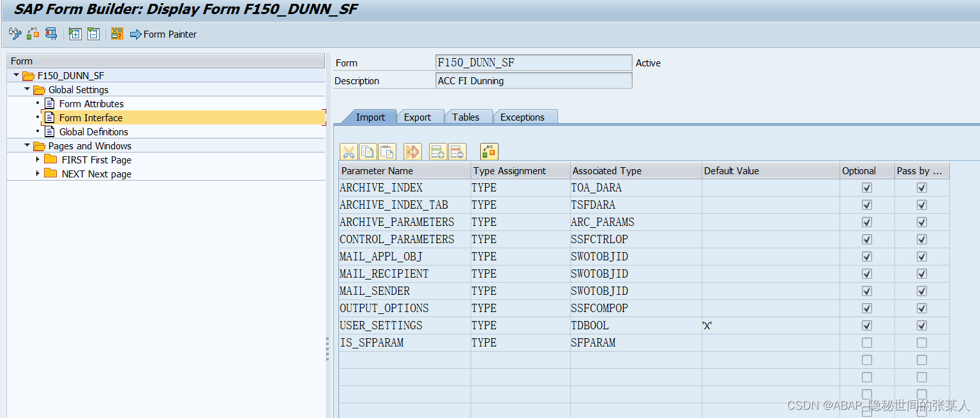Click the Form name field F150_DUNN_SF
The image size is (980, 418).
[534, 63]
